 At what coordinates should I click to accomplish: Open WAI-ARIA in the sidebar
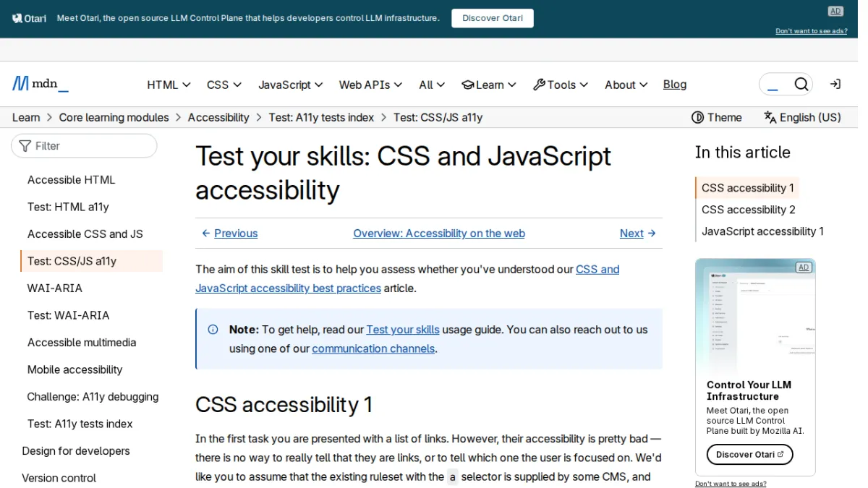pos(55,288)
